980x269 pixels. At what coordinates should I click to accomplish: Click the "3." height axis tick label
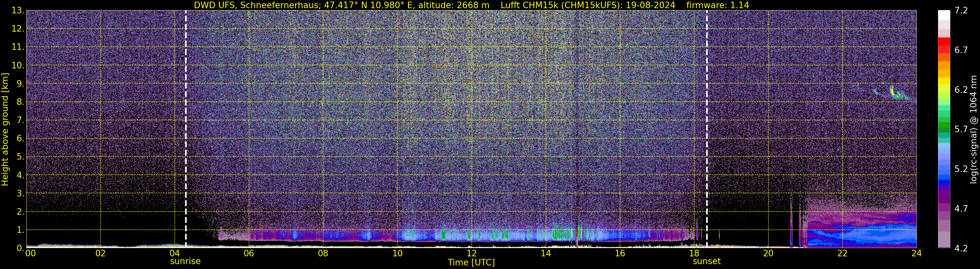coord(20,193)
